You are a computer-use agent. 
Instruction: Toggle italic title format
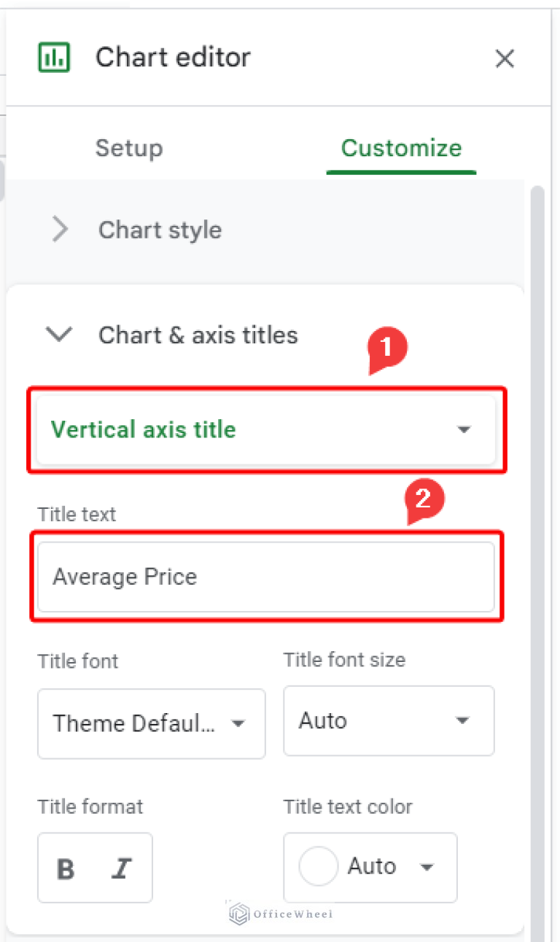(x=122, y=868)
